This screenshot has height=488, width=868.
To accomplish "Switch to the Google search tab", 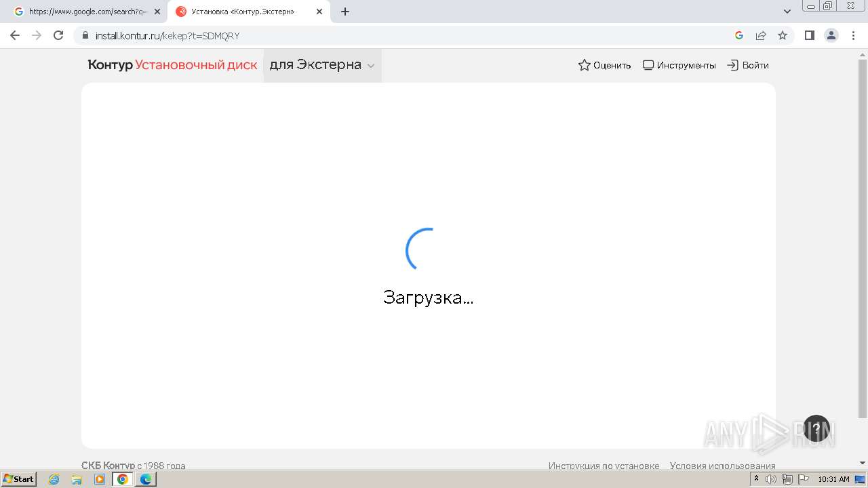I will (x=88, y=12).
